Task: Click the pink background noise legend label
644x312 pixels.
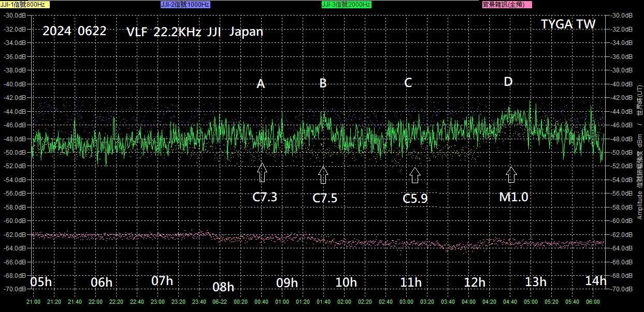Action: [x=506, y=4]
